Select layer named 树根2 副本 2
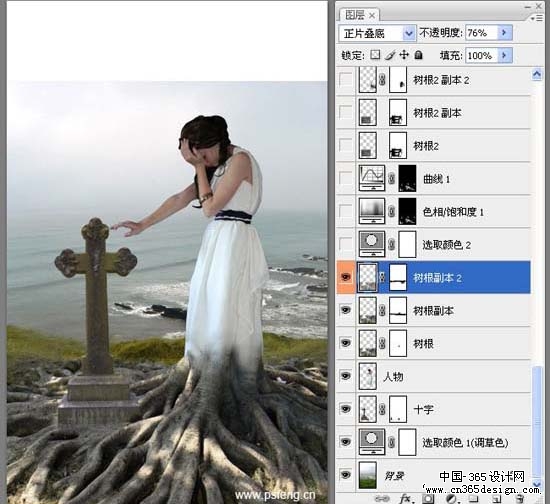The height and width of the screenshot is (504, 550). coord(441,80)
